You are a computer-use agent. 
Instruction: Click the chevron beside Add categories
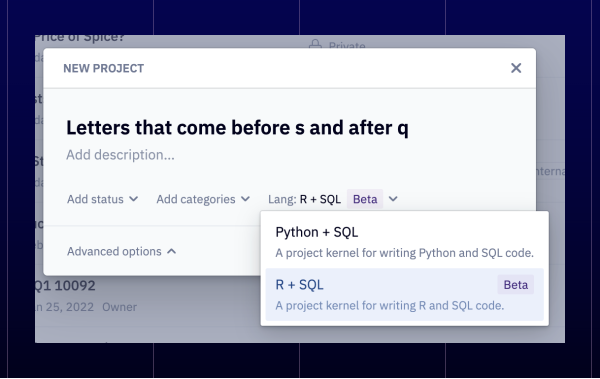click(x=245, y=199)
